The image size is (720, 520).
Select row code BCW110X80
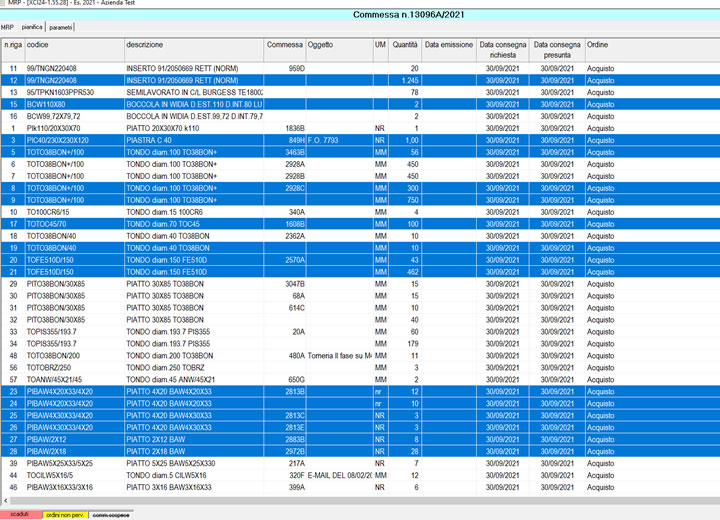click(361, 104)
